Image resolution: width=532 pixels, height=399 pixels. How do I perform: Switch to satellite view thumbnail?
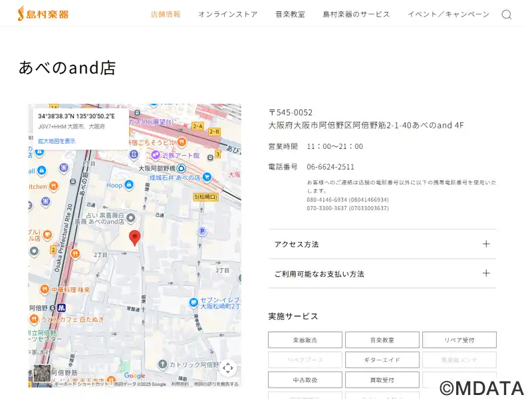(42, 373)
